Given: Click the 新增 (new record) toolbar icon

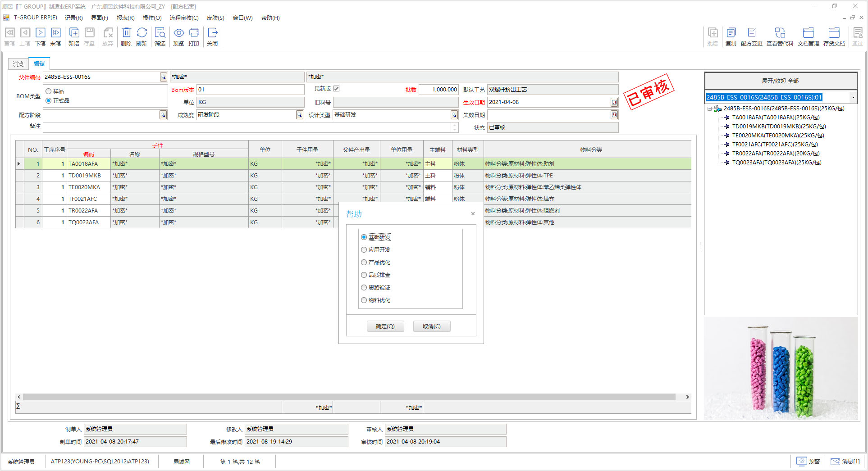Looking at the screenshot, I should (x=74, y=36).
